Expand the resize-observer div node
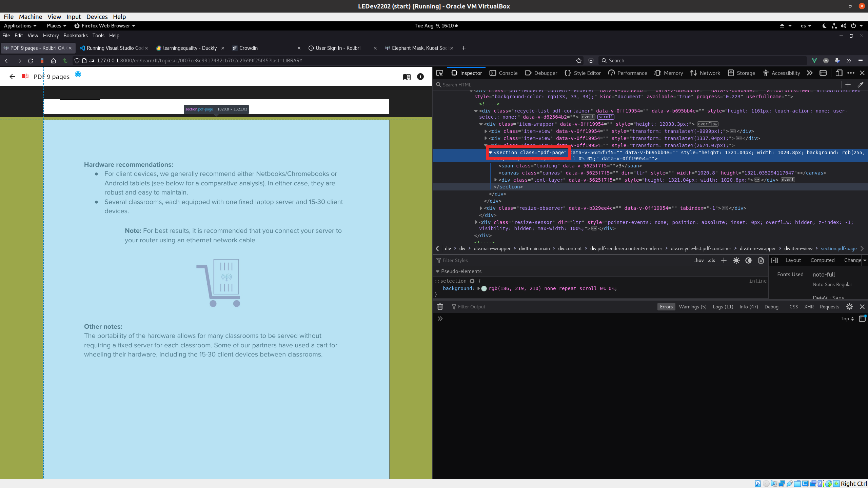 click(481, 208)
